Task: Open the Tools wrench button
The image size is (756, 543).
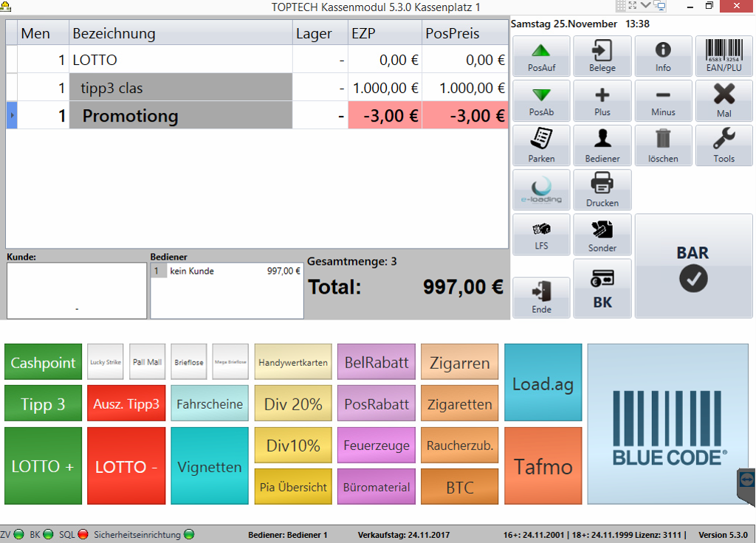Action: click(x=724, y=145)
